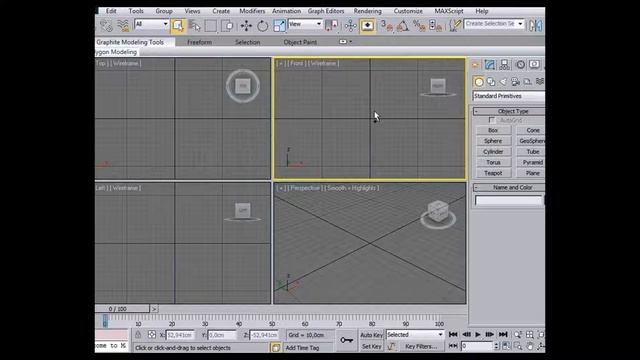Switch to the Selection ribbon tab

(x=247, y=42)
